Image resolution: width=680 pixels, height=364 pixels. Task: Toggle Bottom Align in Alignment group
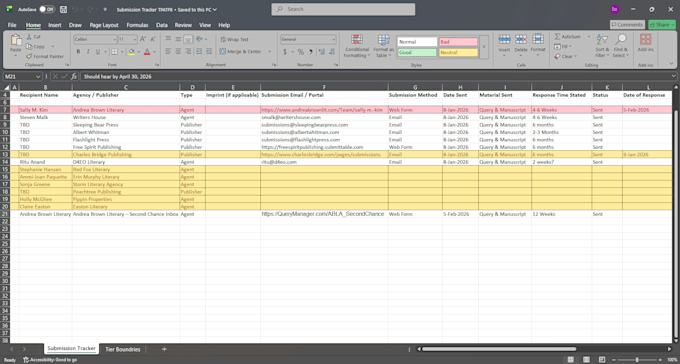(x=187, y=39)
